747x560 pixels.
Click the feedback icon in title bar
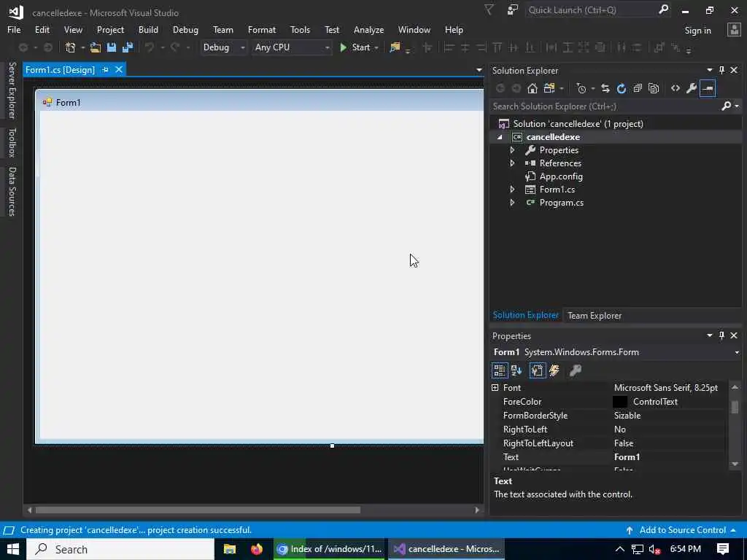(513, 10)
